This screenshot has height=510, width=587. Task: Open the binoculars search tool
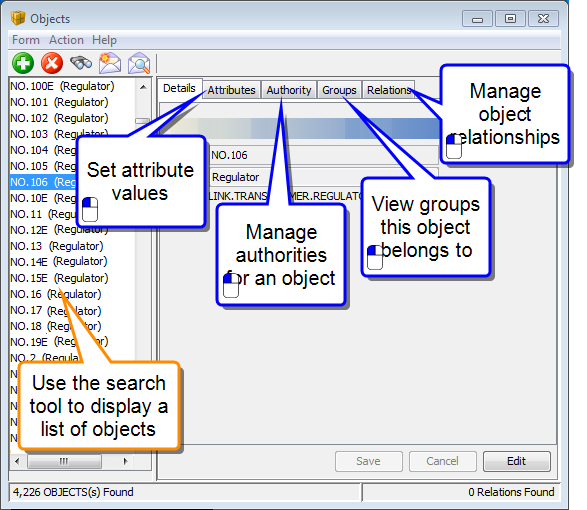click(81, 63)
